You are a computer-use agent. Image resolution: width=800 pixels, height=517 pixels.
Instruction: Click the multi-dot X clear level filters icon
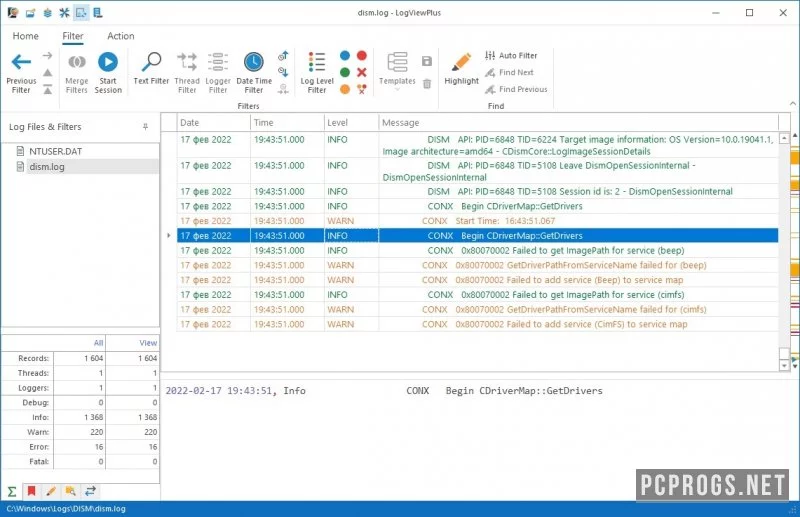362,89
